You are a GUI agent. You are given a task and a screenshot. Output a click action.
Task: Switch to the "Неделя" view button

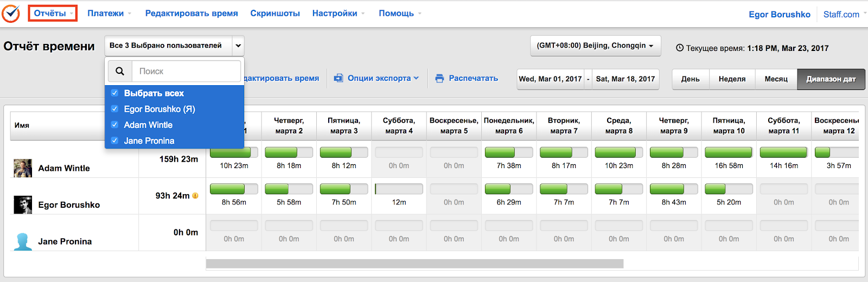[x=732, y=79]
